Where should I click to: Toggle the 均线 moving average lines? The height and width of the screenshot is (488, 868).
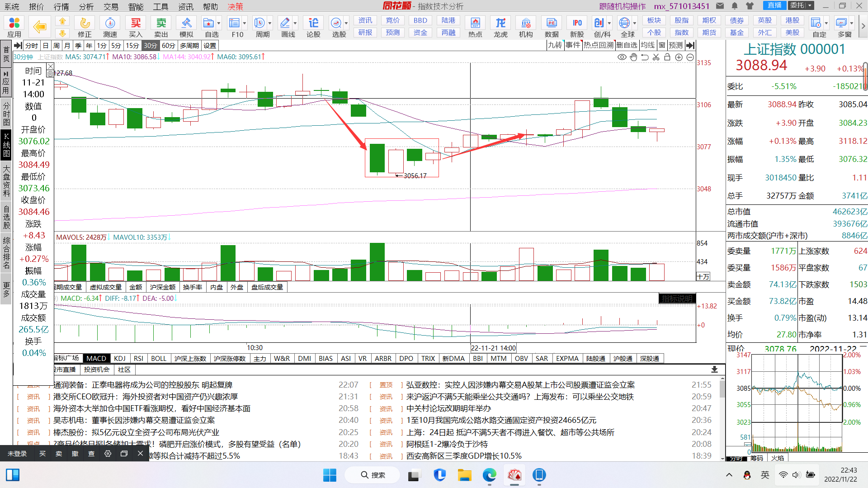tap(647, 45)
